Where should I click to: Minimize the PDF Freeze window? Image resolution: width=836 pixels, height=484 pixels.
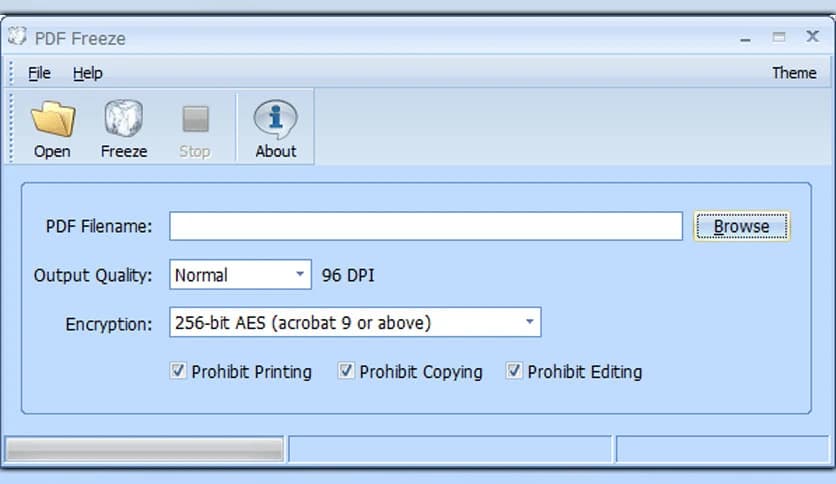[745, 38]
